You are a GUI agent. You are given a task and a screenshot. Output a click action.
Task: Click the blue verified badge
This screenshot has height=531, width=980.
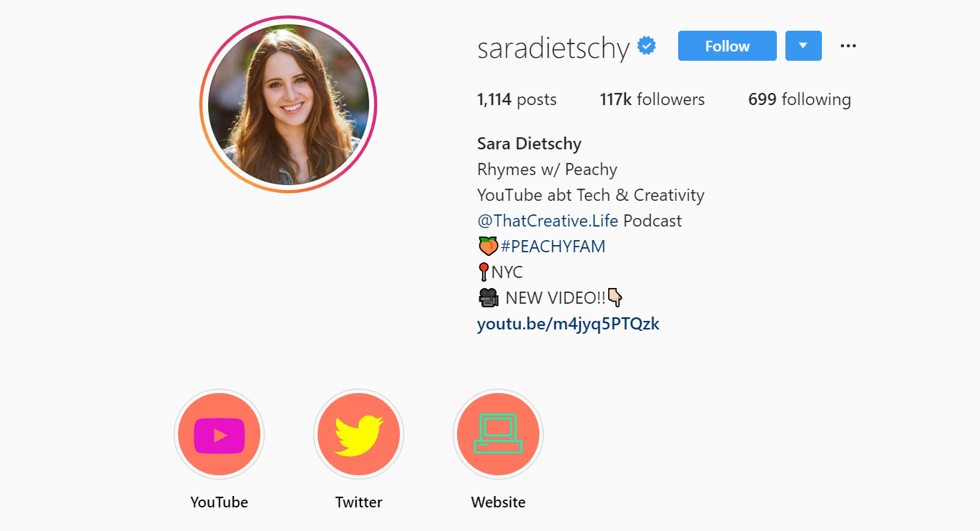(647, 46)
